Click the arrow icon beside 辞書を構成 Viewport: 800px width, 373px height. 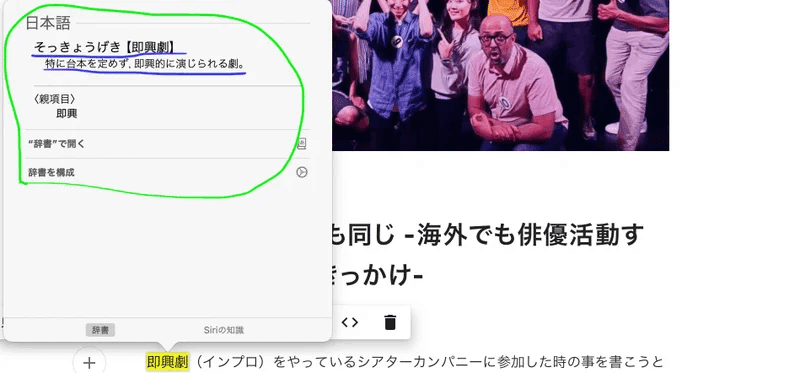302,172
